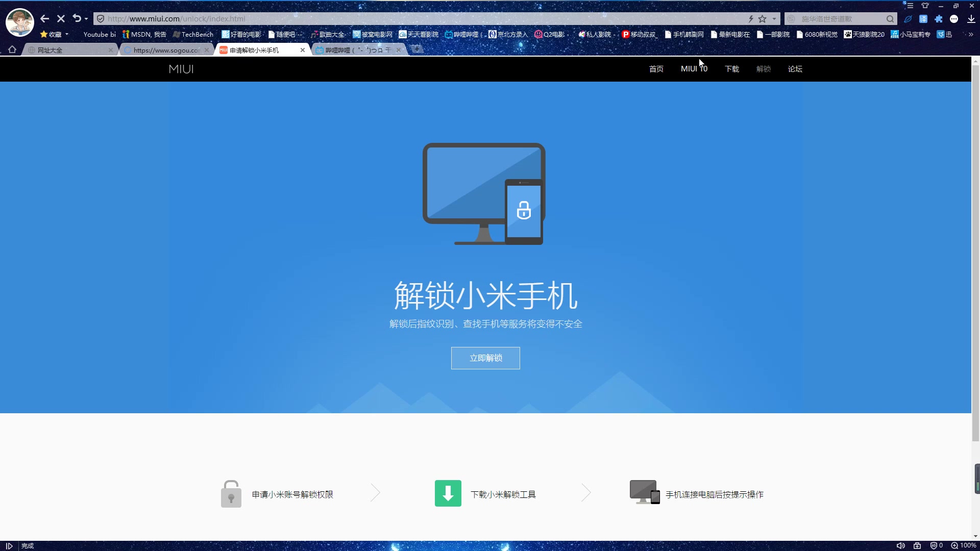Close the 网址大全 tab
The image size is (980, 551).
111,50
